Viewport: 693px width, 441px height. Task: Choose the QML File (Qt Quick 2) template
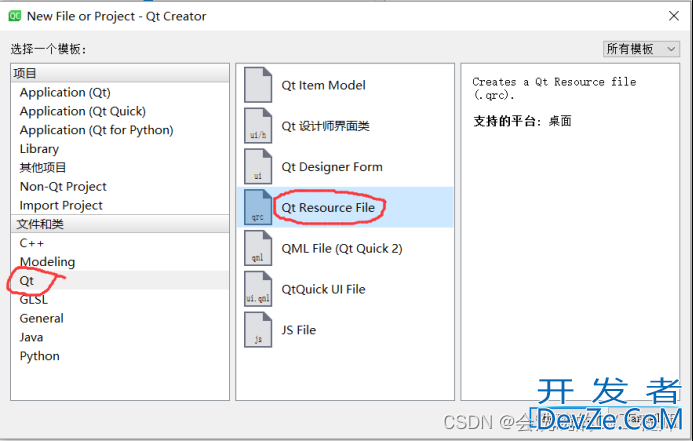pos(345,248)
